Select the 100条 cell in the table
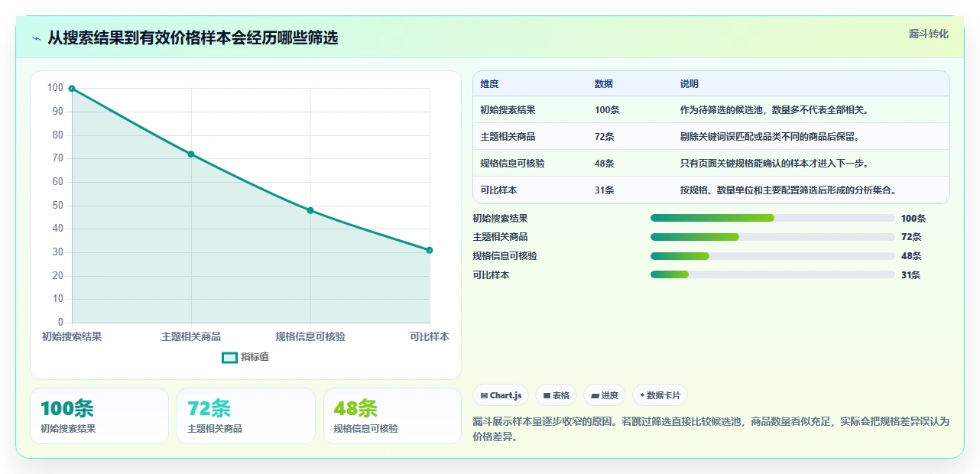 coord(607,110)
